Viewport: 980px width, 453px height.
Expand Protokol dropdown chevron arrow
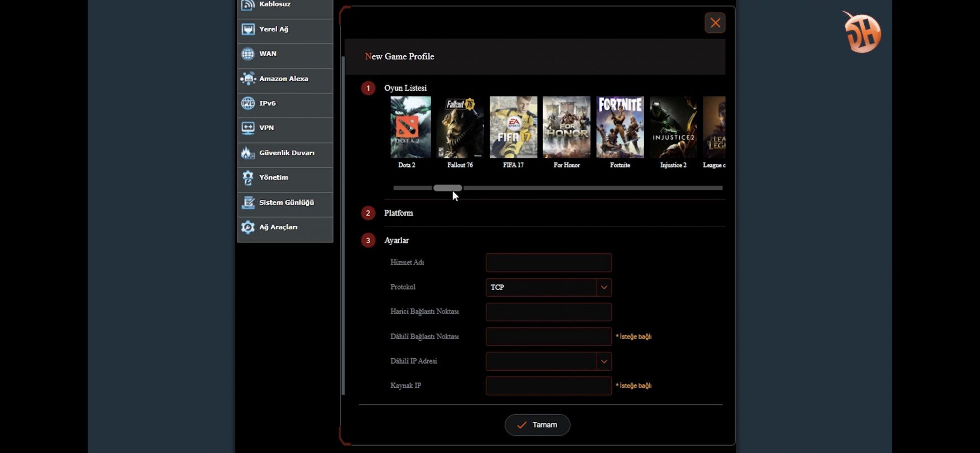pyautogui.click(x=604, y=288)
